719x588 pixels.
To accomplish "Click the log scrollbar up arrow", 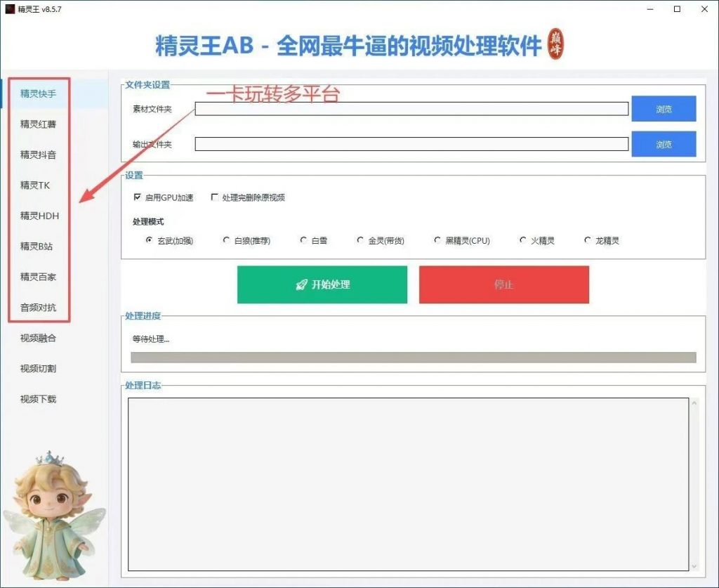I will [x=694, y=403].
